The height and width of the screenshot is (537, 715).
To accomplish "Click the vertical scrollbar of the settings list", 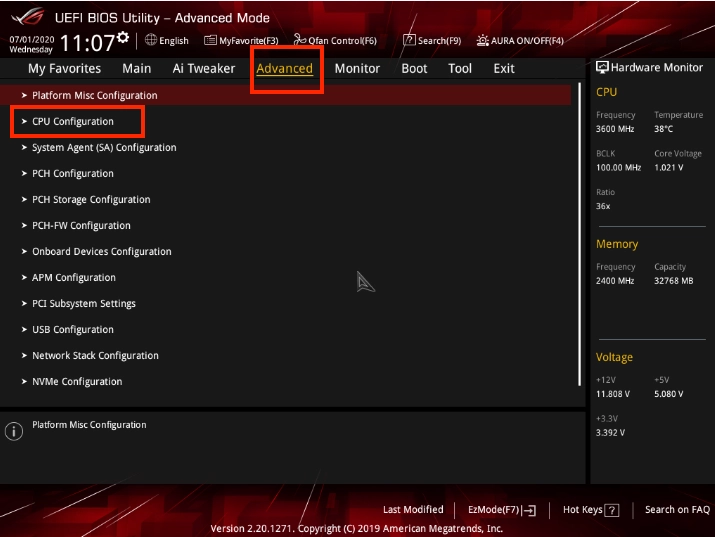I will [579, 240].
